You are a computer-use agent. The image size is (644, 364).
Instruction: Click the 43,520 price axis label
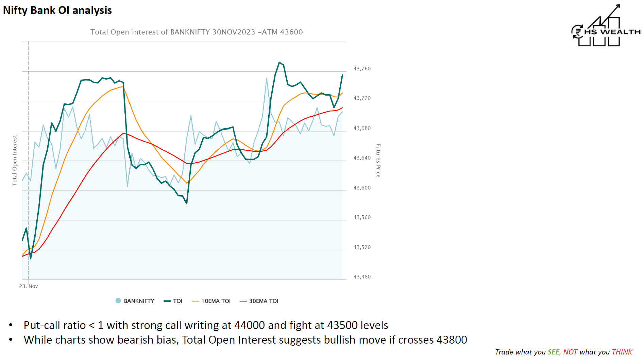tap(362, 247)
